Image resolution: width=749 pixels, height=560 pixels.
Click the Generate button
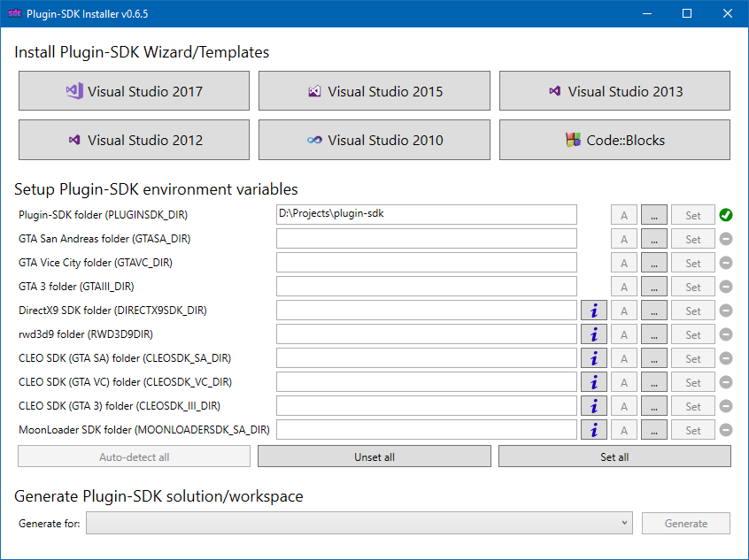(686, 523)
